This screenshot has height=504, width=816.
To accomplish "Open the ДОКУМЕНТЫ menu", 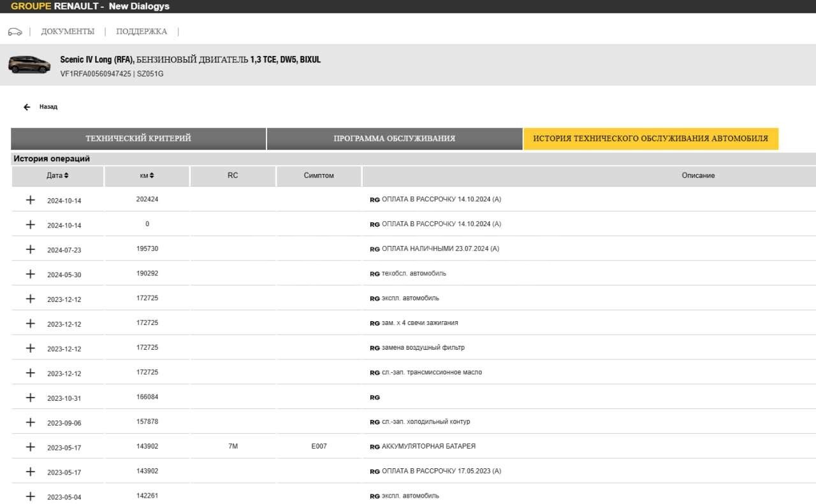I will click(x=68, y=31).
